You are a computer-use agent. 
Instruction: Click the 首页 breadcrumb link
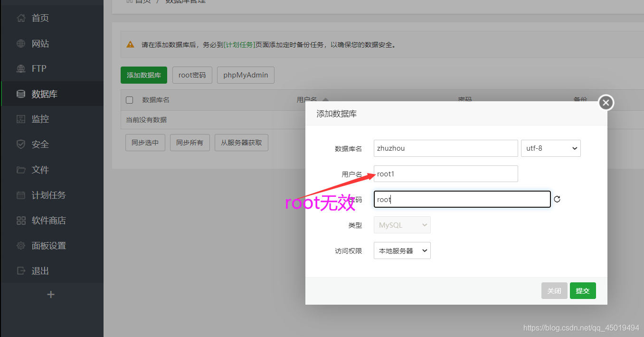(142, 1)
